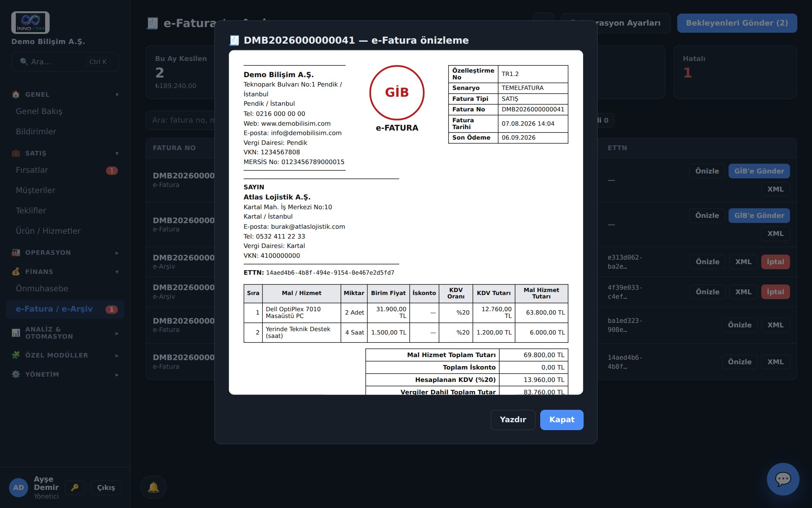
Task: Click the sidebar Ara search field
Action: point(65,62)
